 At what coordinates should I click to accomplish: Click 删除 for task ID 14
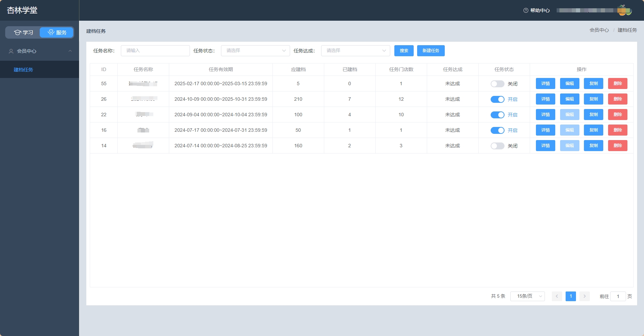click(x=618, y=146)
